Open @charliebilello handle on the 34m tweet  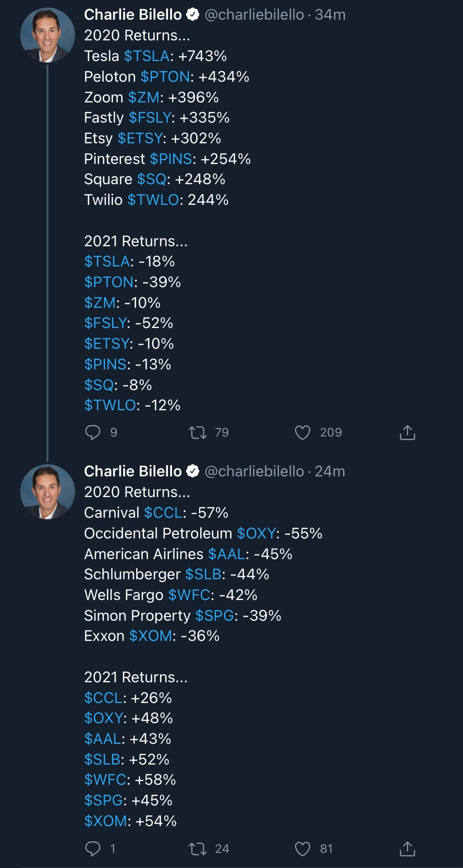click(x=254, y=15)
